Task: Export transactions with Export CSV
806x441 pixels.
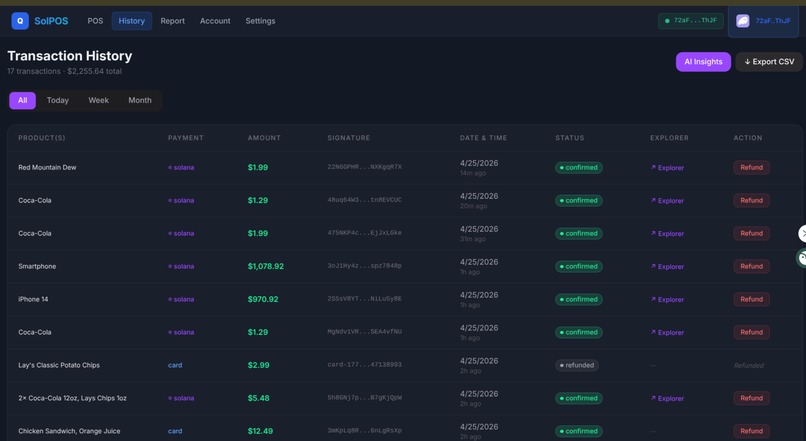Action: click(x=769, y=62)
